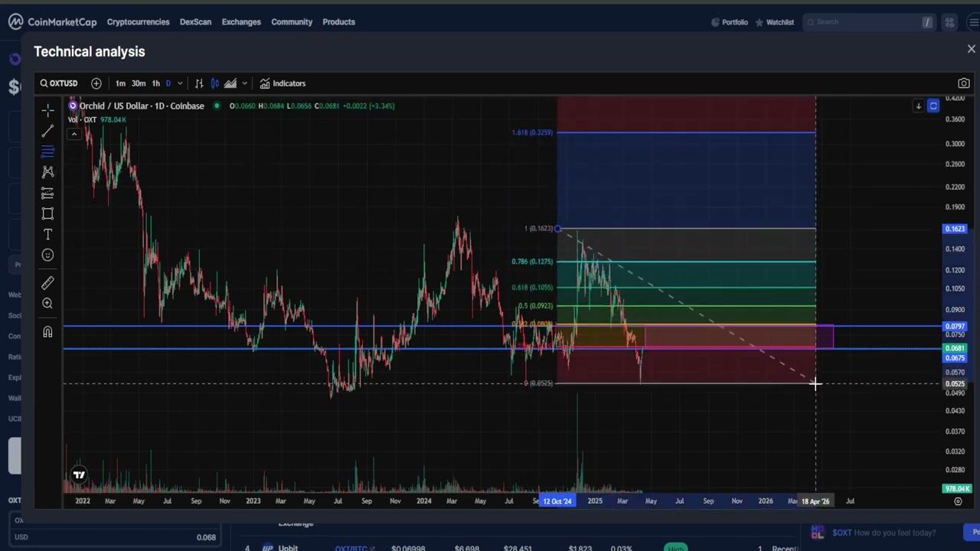Screen dimensions: 980x551
Task: Click the 0.786 Fibonacci level label
Action: 532,262
